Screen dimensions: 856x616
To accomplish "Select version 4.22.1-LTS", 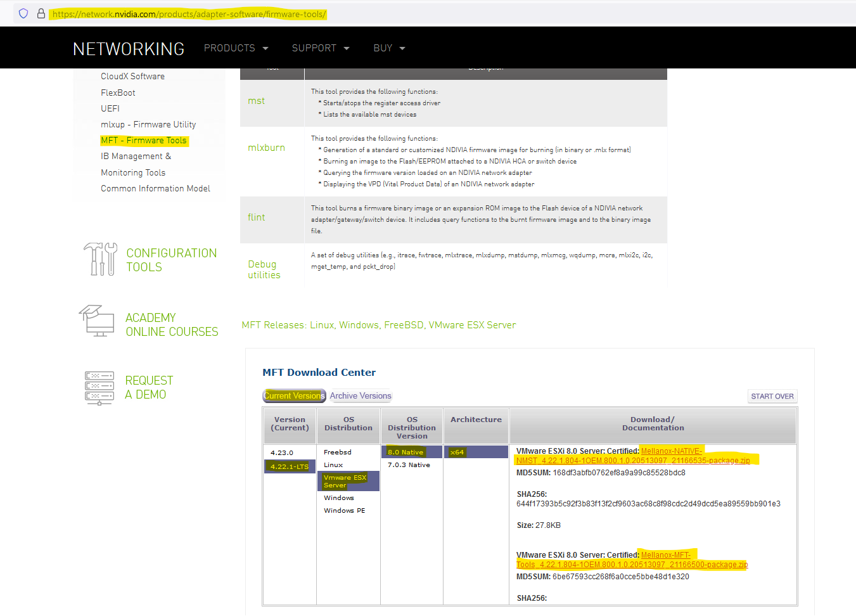I will coord(290,466).
